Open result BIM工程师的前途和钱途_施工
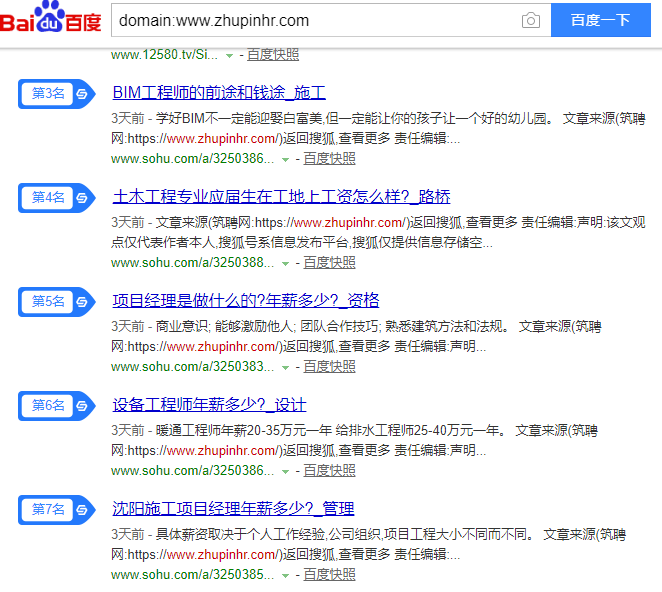662x592 pixels. pyautogui.click(x=219, y=92)
